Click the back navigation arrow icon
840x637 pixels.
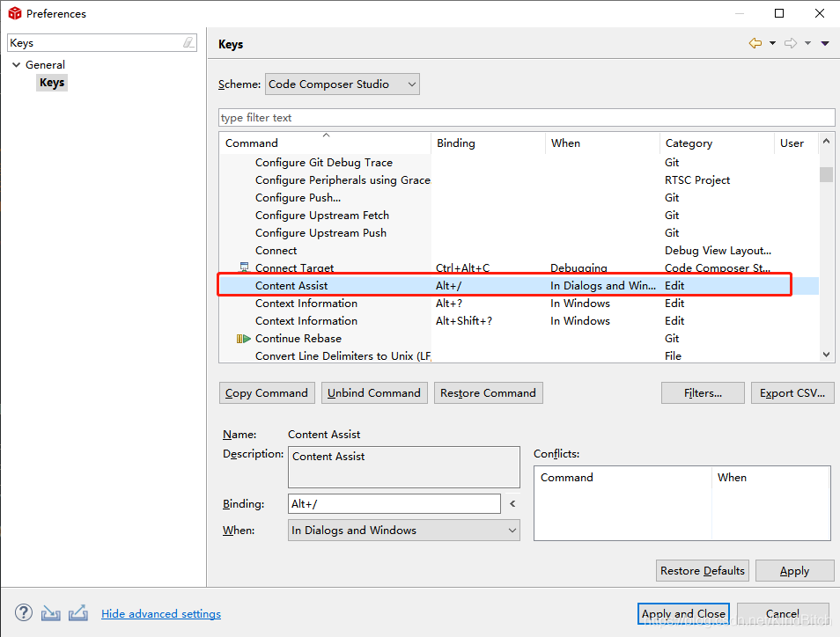pyautogui.click(x=755, y=43)
